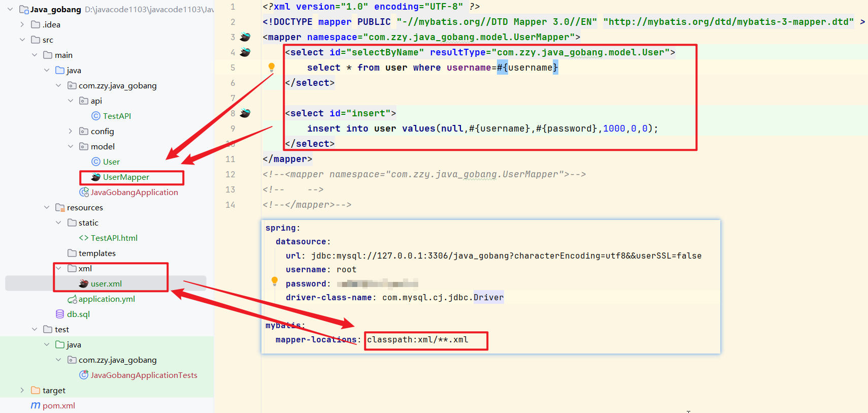Click the mybatis-3-mapper.dtd URL on line 2
This screenshot has width=868, height=413.
[x=728, y=22]
